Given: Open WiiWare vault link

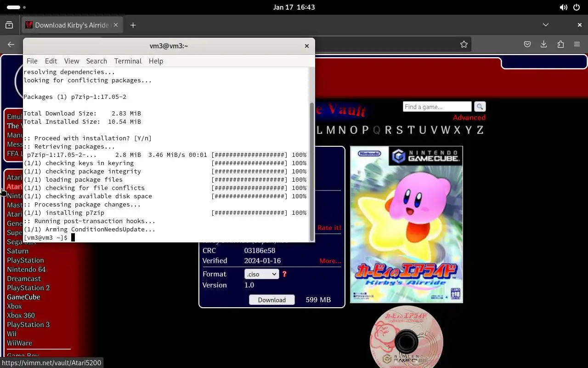Looking at the screenshot, I should pyautogui.click(x=19, y=343).
